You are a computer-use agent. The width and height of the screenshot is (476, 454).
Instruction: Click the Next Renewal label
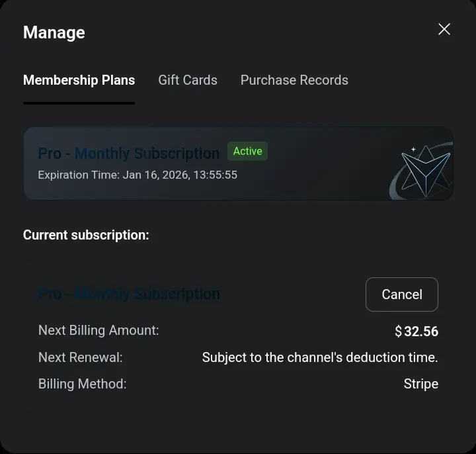click(81, 357)
